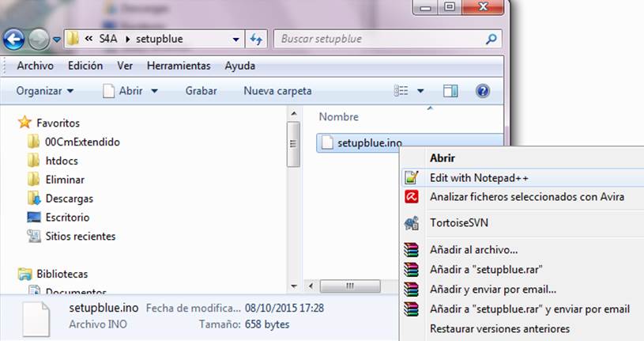Screen dimensions: 644x341
Task: Click the navigation pane vertical scrollbar thumb
Action: coord(293,144)
